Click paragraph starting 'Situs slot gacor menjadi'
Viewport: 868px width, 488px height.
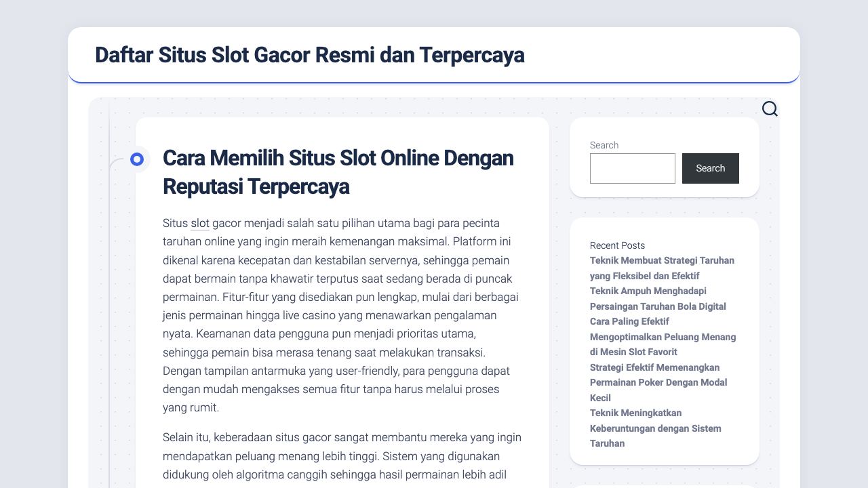tap(342, 315)
